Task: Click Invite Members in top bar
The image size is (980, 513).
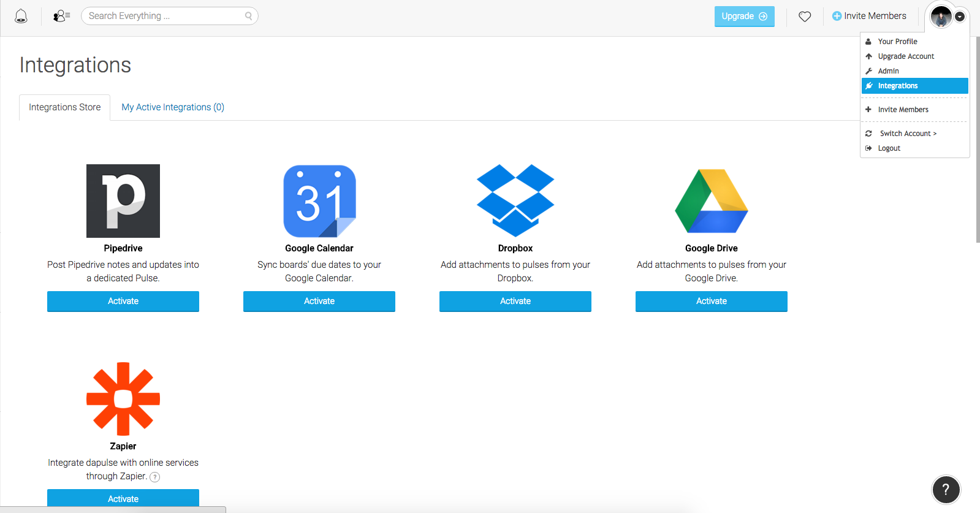Action: 869,16
